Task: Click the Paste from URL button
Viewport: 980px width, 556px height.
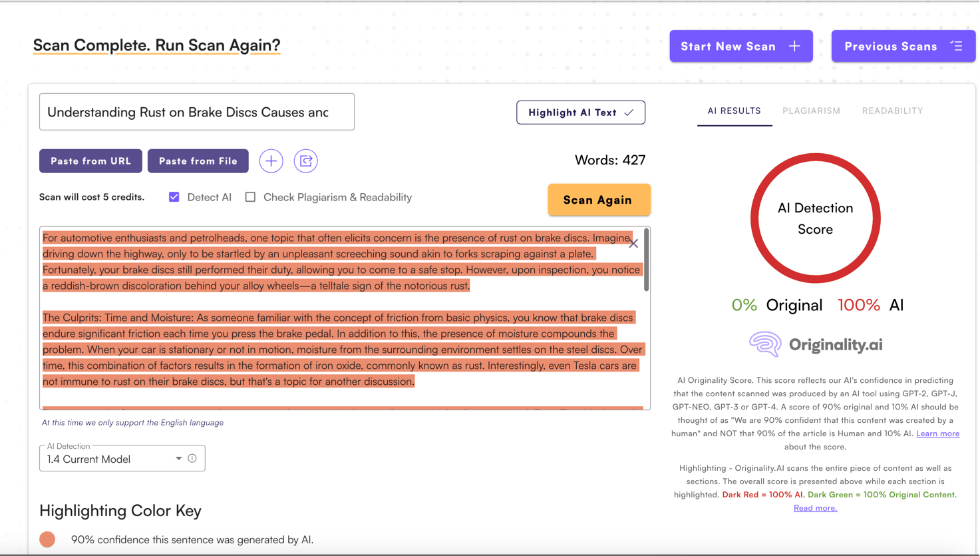Action: coord(90,161)
